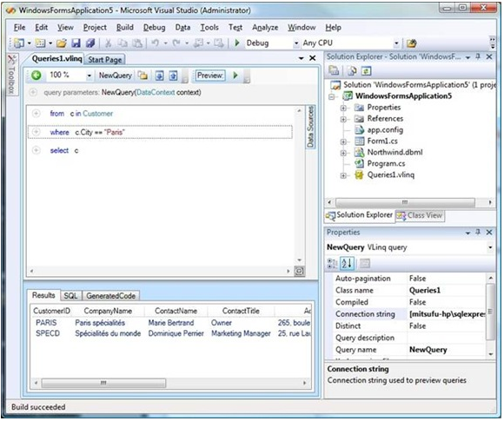Screen dimensions: 504x421
Task: Expand the References tree node
Action: click(x=343, y=119)
